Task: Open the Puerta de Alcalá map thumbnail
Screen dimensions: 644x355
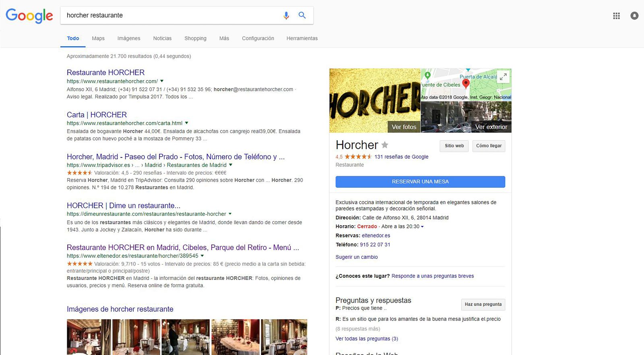Action: coord(466,85)
